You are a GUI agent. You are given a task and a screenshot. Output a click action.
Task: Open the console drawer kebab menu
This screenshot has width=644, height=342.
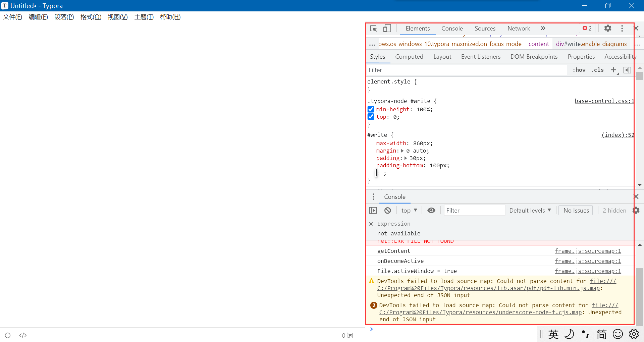[x=373, y=197]
